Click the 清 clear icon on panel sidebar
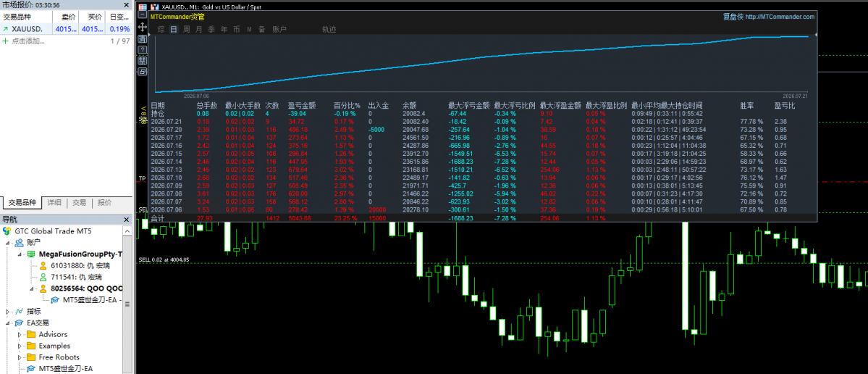Viewport: 868px width, 374px height. [143, 39]
